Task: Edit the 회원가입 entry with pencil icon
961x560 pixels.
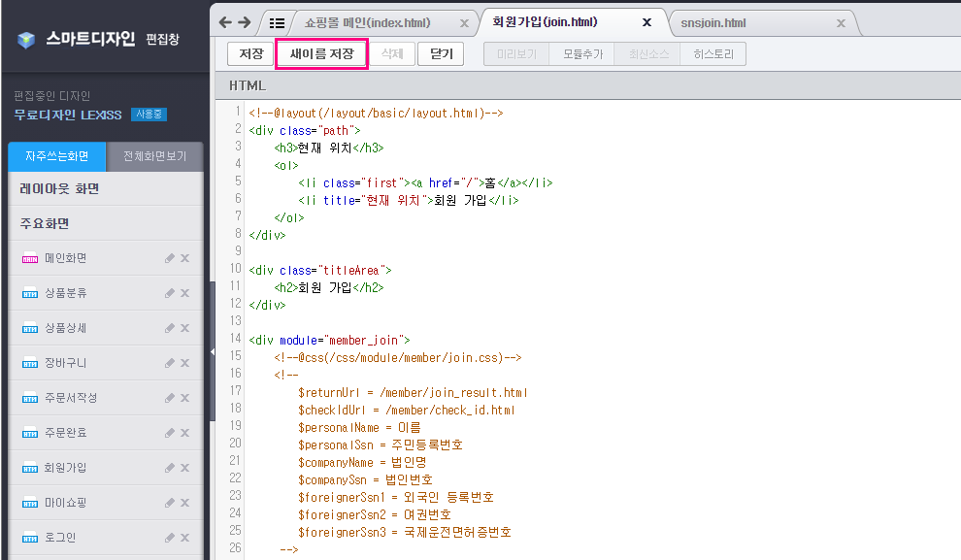Action: [170, 468]
